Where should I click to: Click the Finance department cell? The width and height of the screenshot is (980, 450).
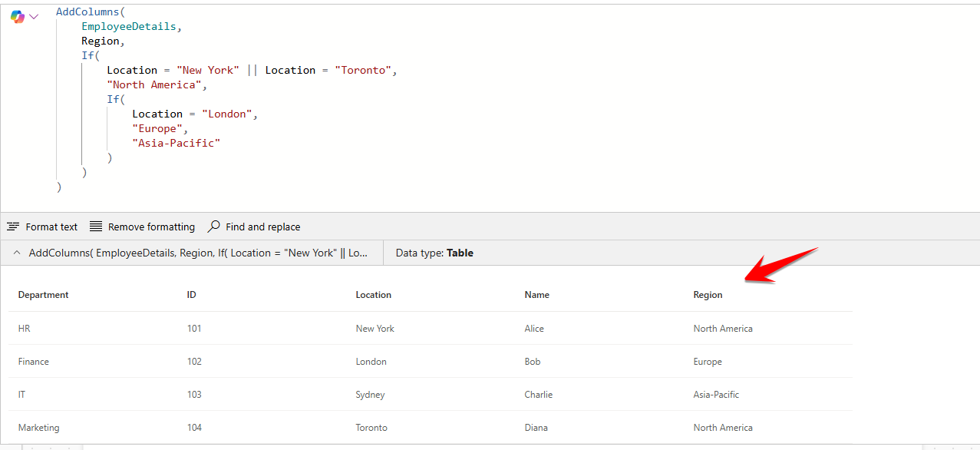pos(34,362)
